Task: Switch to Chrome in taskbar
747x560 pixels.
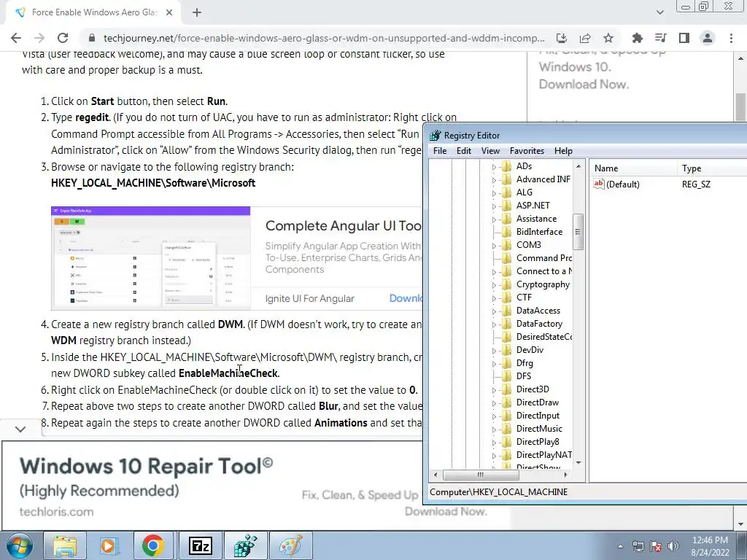Action: point(152,545)
